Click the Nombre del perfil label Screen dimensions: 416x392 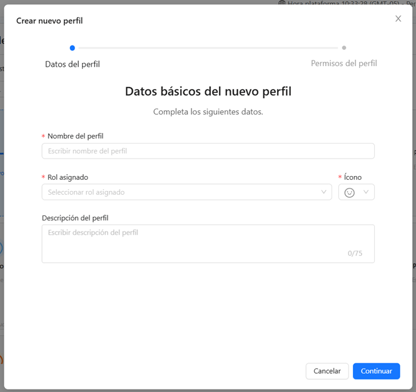pos(75,136)
